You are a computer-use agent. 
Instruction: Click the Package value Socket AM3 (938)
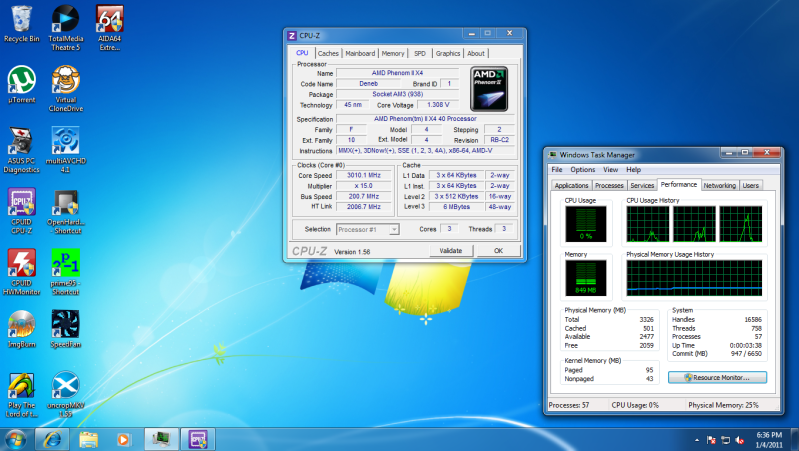[x=397, y=94]
